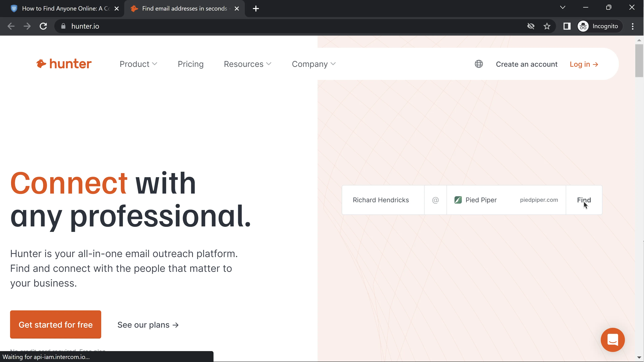Click the back navigation arrow
The image size is (644, 362).
[x=11, y=26]
